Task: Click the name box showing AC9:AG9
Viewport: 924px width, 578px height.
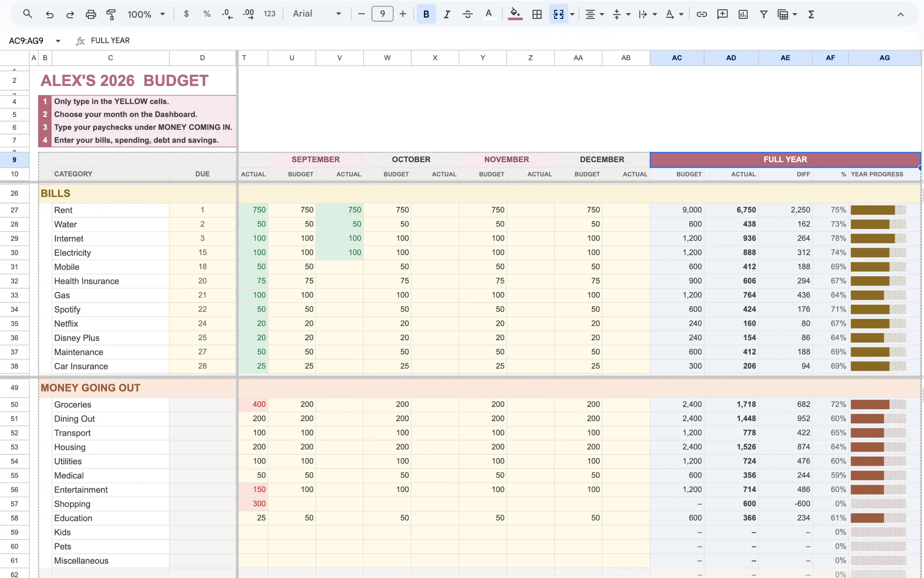Action: click(x=26, y=40)
